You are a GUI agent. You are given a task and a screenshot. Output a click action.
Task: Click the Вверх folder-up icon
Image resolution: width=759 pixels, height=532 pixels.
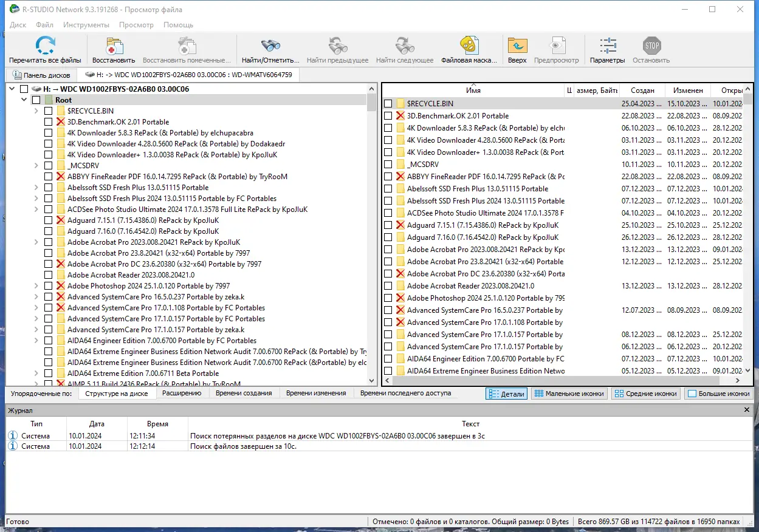(517, 46)
